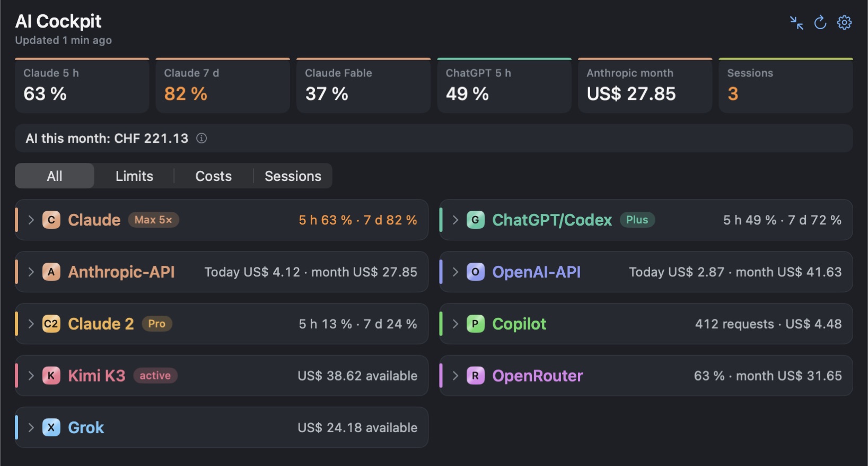
Task: Click the Copilot 'P' icon
Action: click(476, 324)
